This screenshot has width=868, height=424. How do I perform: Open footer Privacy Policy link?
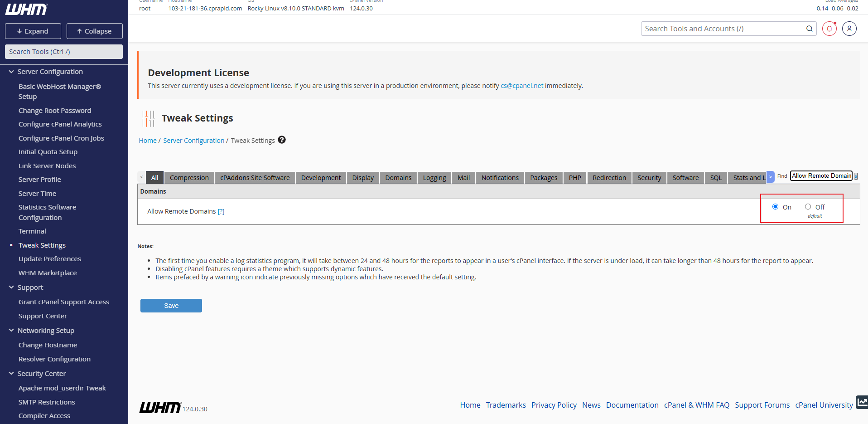coord(554,405)
